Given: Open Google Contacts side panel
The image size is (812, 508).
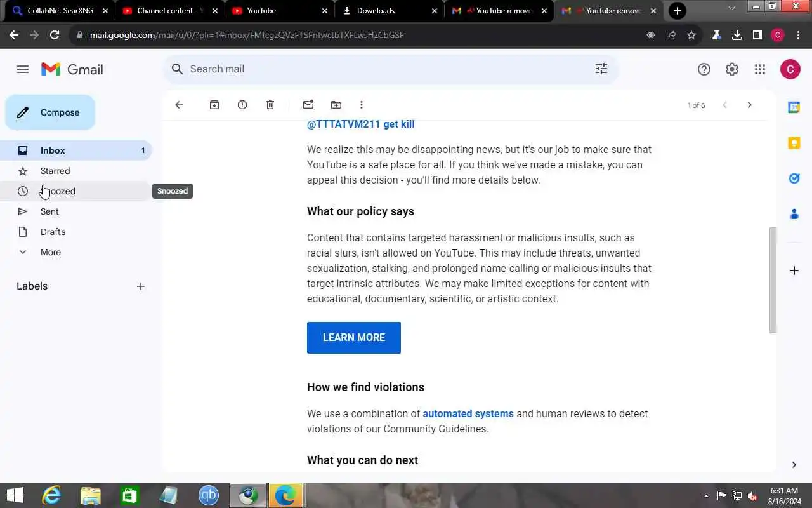Looking at the screenshot, I should point(794,214).
